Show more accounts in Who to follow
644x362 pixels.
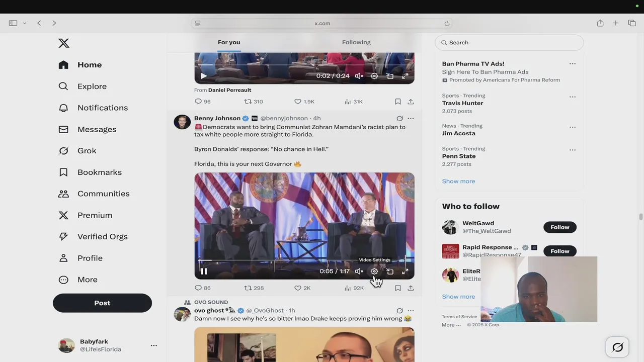pos(458,297)
